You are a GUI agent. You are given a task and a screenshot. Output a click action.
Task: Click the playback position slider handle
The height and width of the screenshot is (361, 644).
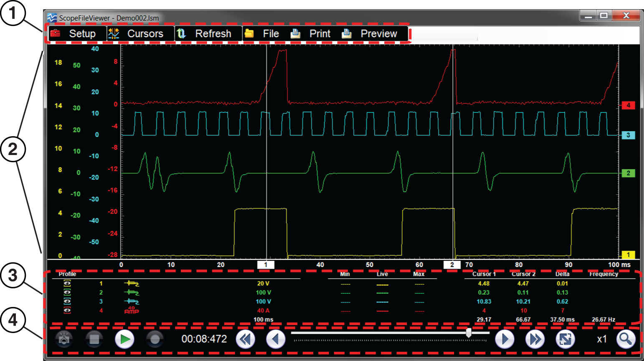(x=469, y=333)
